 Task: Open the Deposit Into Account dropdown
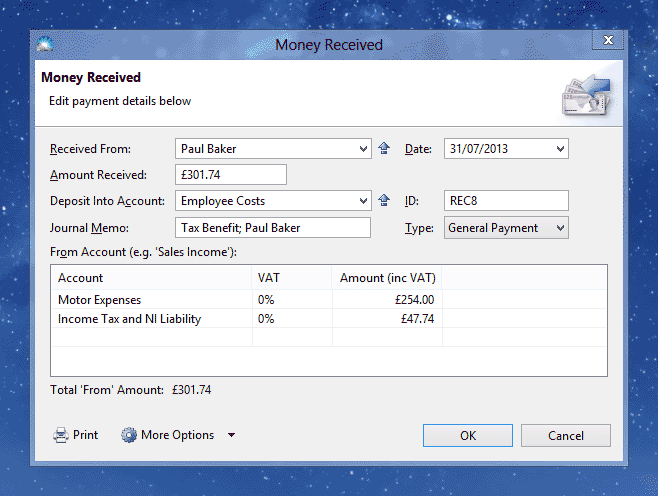pos(363,201)
